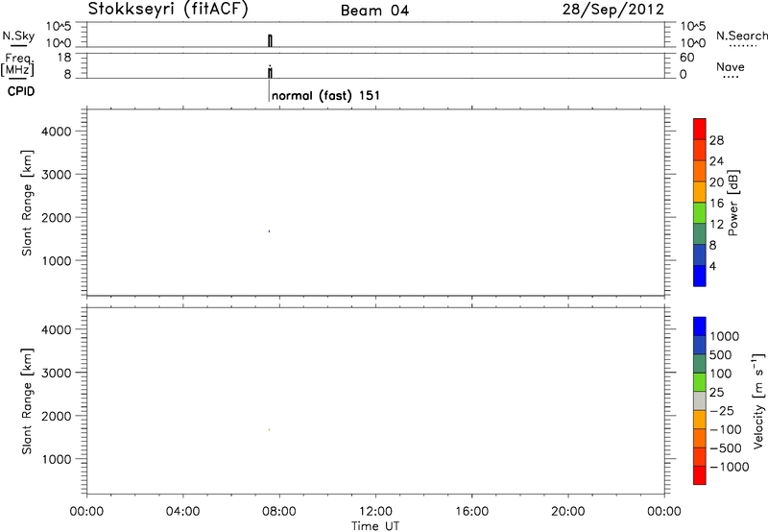Select the Freq. [MHz] axis label
This screenshot has height=532, width=768.
(17, 64)
